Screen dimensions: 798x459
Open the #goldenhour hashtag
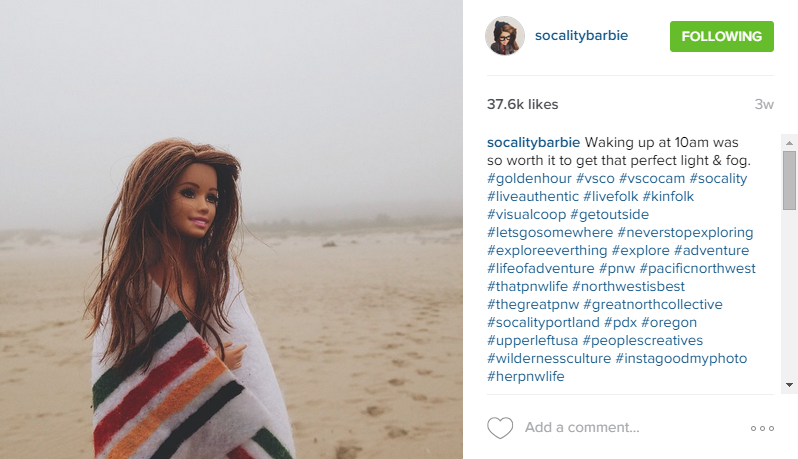529,179
